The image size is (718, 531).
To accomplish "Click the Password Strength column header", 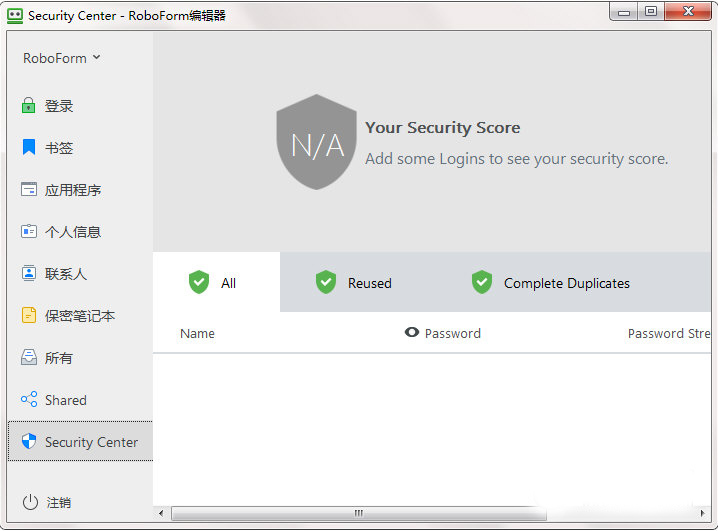I will [668, 334].
